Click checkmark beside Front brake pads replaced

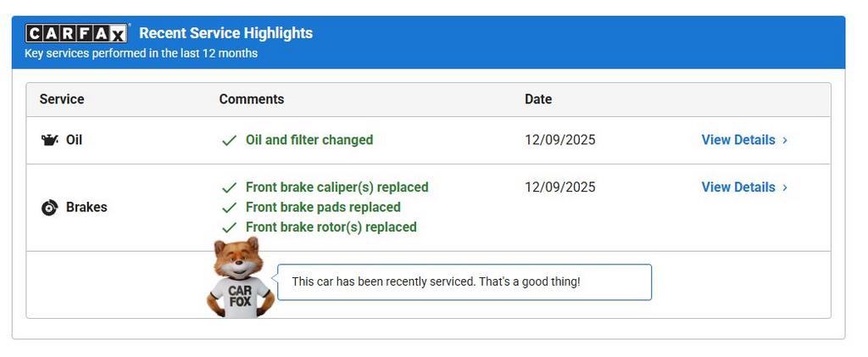(x=229, y=208)
